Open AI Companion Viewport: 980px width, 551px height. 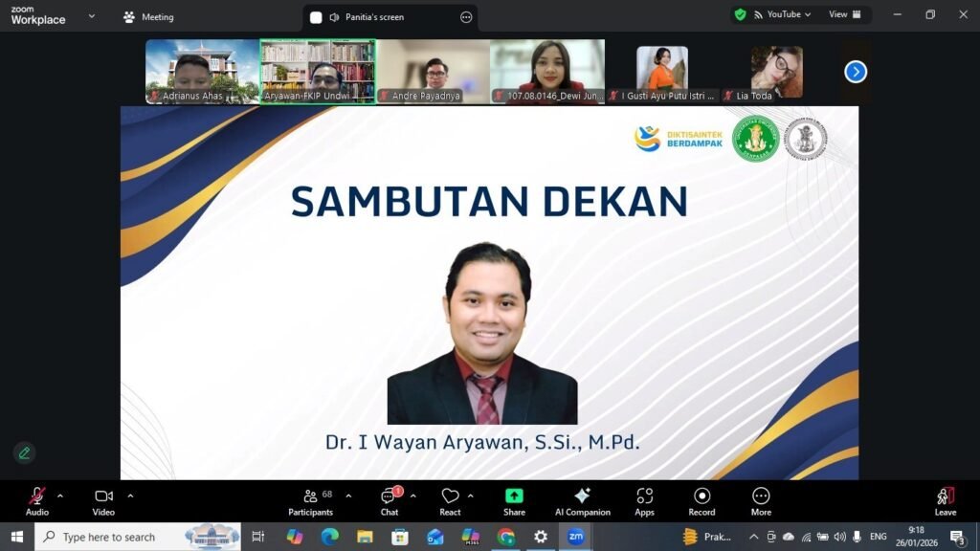point(582,500)
